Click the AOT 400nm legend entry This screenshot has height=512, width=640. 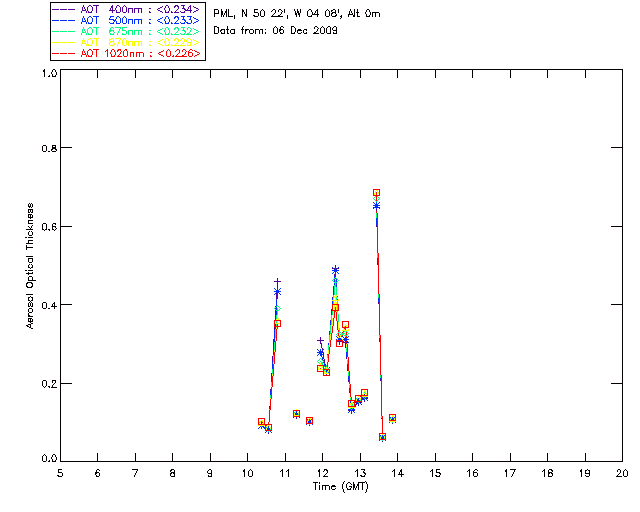(126, 9)
